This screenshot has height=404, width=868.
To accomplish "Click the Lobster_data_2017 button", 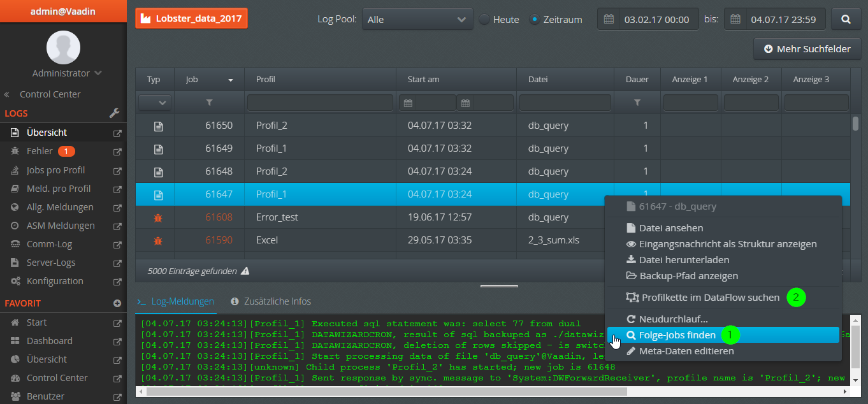I will tap(191, 18).
